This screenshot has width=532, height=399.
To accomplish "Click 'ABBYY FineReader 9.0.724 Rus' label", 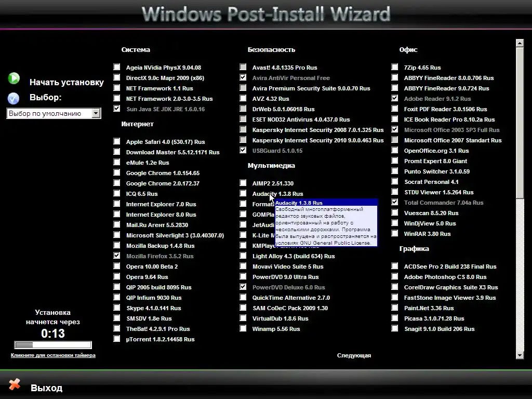I will point(446,88).
